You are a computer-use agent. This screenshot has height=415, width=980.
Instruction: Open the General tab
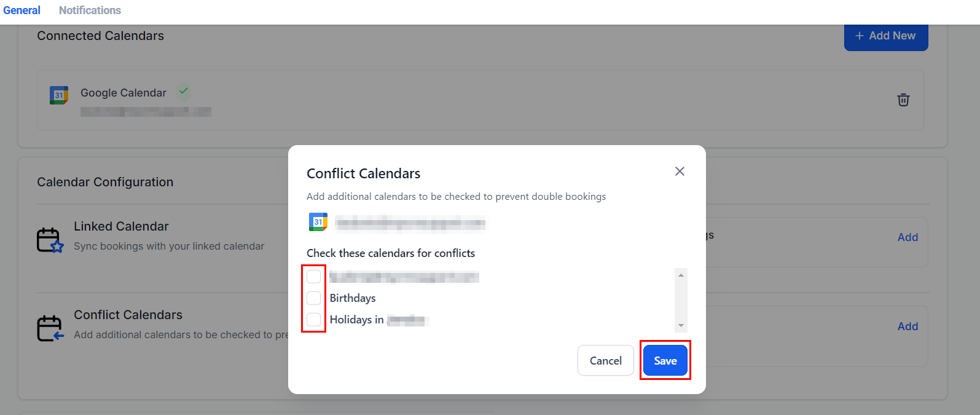(22, 10)
